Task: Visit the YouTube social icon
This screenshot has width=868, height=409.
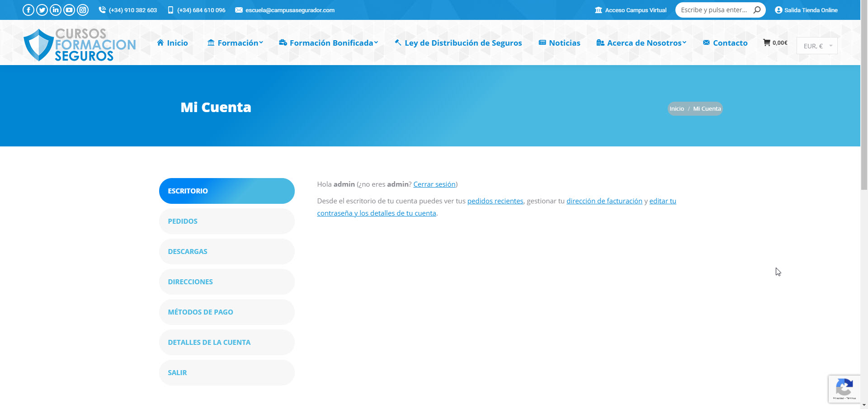Action: tap(69, 10)
